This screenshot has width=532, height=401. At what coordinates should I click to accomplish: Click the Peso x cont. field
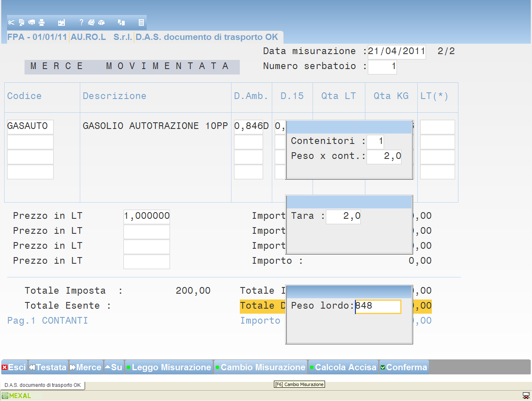click(x=384, y=156)
